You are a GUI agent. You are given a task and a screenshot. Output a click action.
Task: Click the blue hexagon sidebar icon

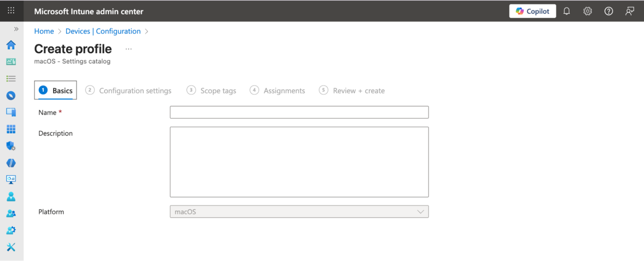pyautogui.click(x=11, y=163)
